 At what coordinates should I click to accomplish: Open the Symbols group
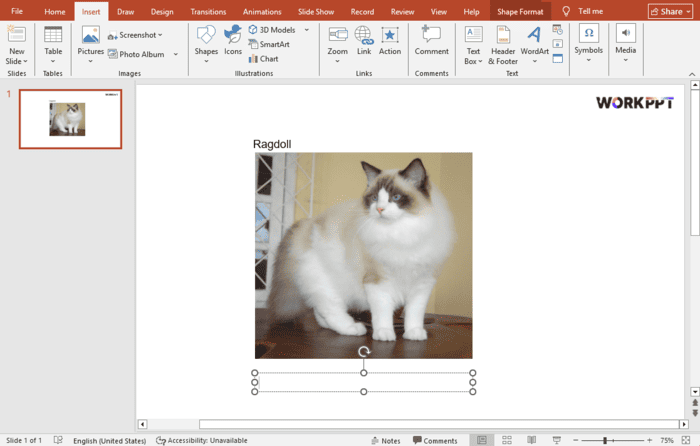tap(588, 43)
